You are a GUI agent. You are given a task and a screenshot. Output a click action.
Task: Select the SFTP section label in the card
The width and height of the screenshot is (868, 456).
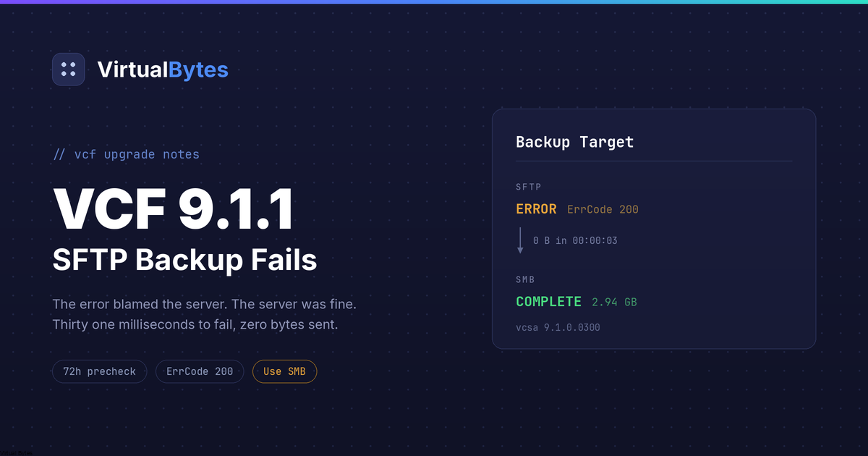530,187
